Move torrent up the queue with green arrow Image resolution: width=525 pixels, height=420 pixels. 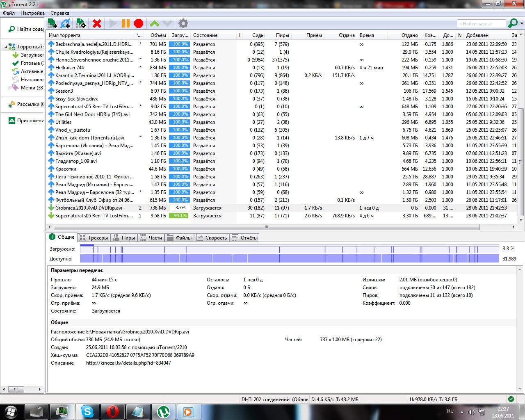[x=155, y=23]
